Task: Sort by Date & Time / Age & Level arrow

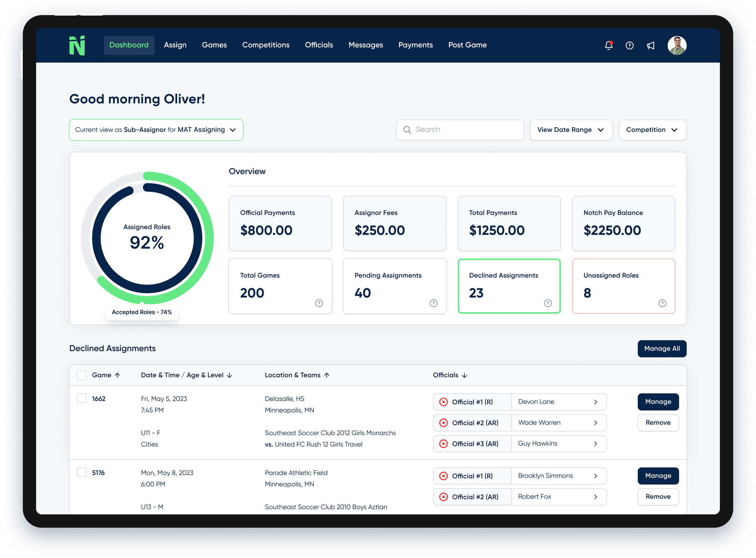Action: pyautogui.click(x=229, y=375)
